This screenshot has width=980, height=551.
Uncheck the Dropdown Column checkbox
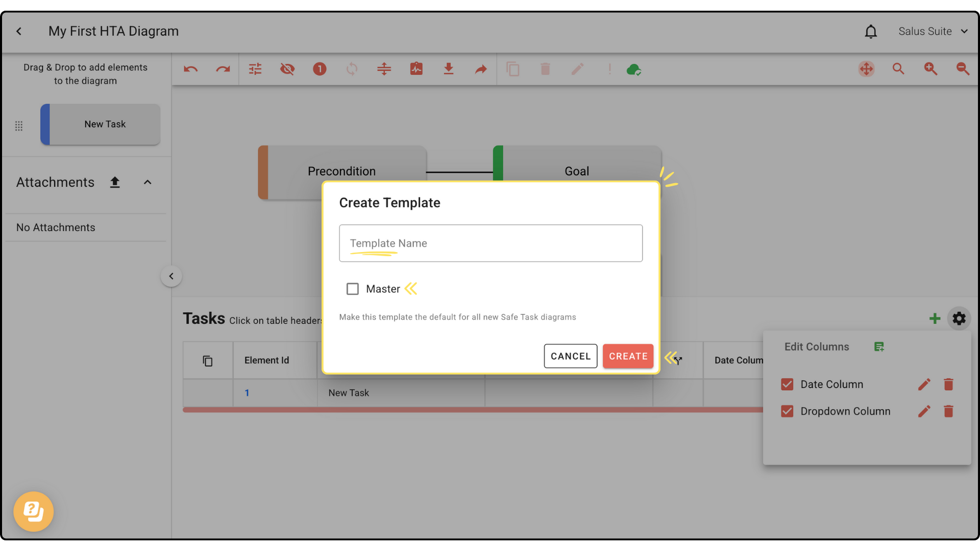[x=787, y=411]
